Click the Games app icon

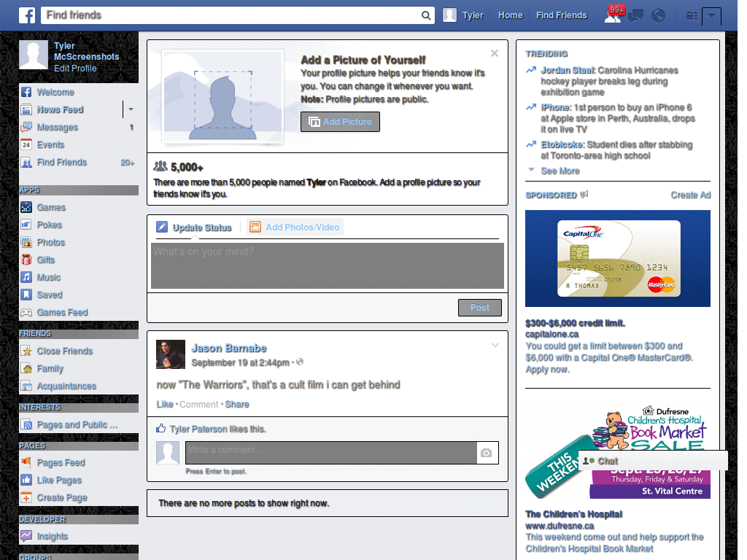[x=26, y=207]
